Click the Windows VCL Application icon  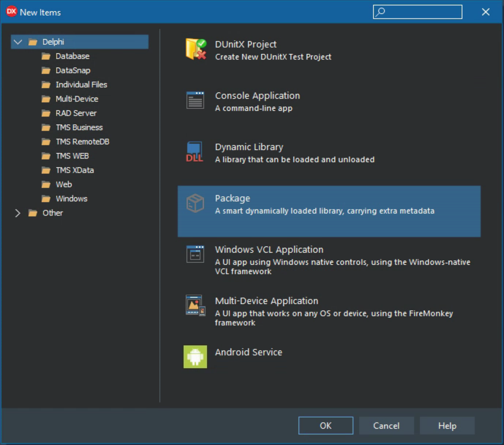pos(195,254)
